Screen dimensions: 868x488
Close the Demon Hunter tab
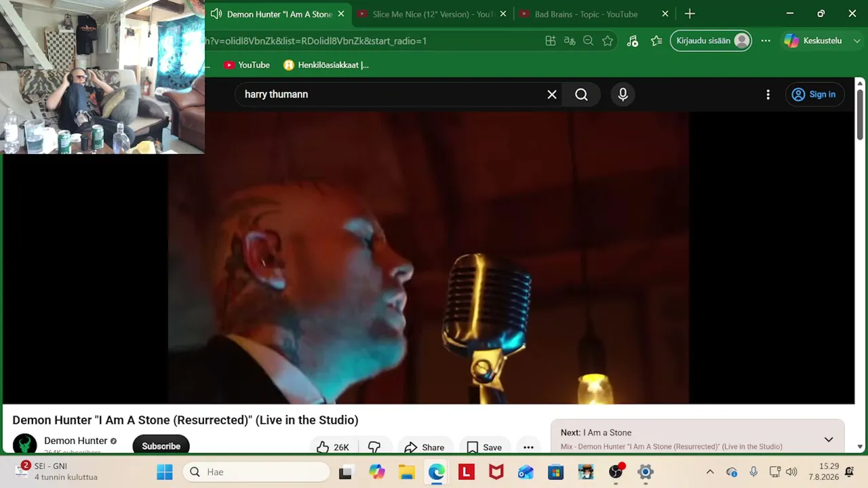click(x=341, y=14)
